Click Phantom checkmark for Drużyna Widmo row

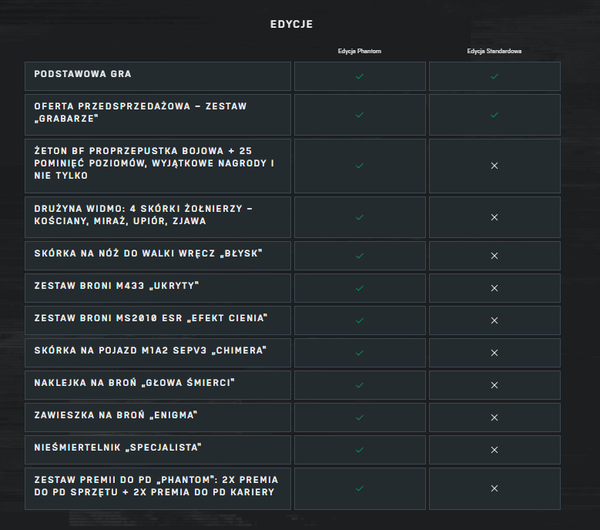(359, 217)
